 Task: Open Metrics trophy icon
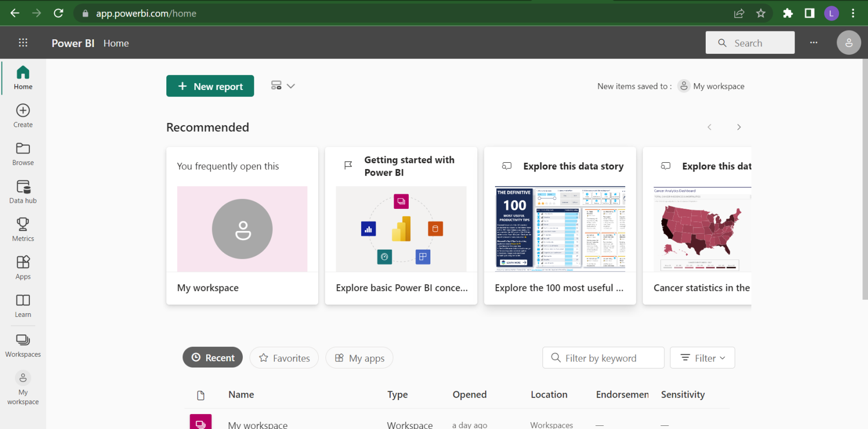(x=23, y=229)
